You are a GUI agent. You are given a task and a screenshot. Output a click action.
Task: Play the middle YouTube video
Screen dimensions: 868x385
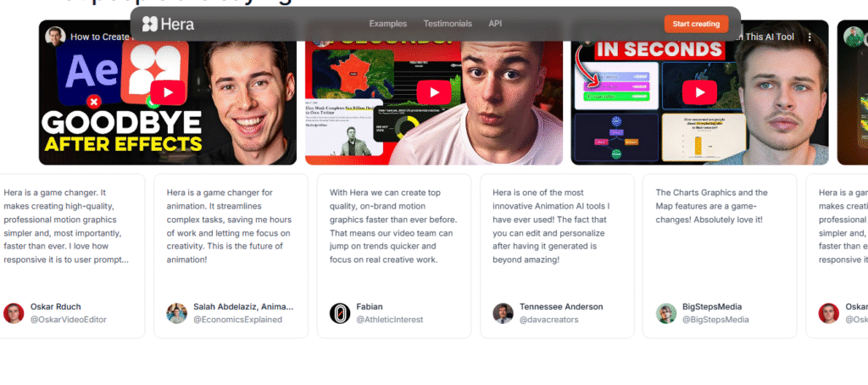point(434,92)
